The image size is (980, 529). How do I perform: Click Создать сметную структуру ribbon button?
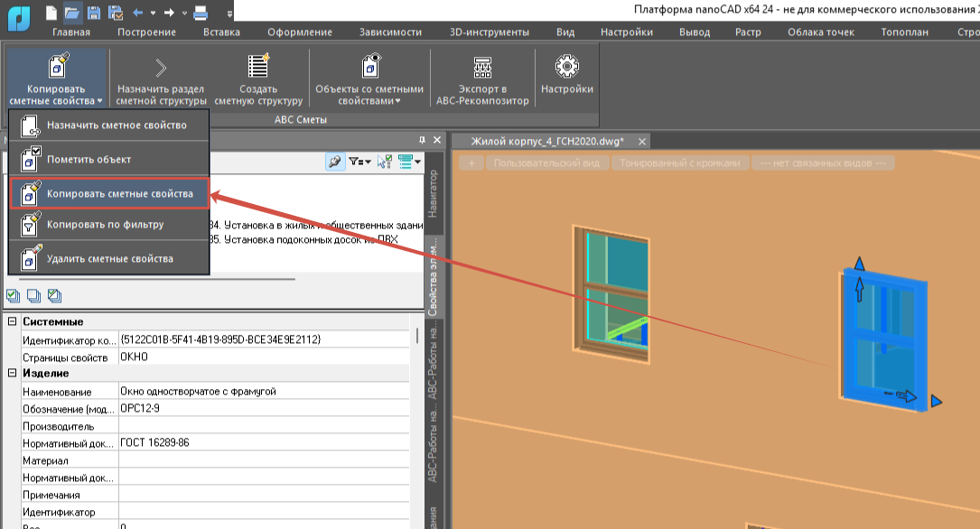pyautogui.click(x=258, y=79)
